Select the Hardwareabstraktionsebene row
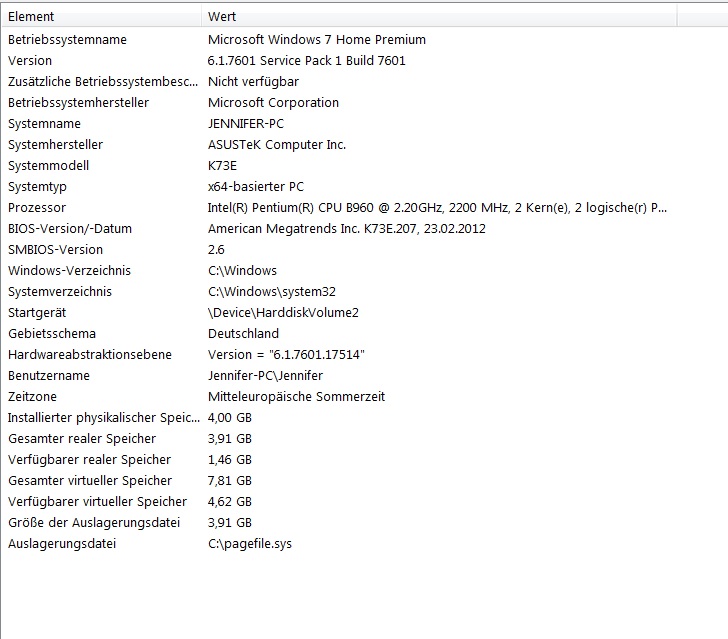This screenshot has height=639, width=728. click(x=90, y=354)
